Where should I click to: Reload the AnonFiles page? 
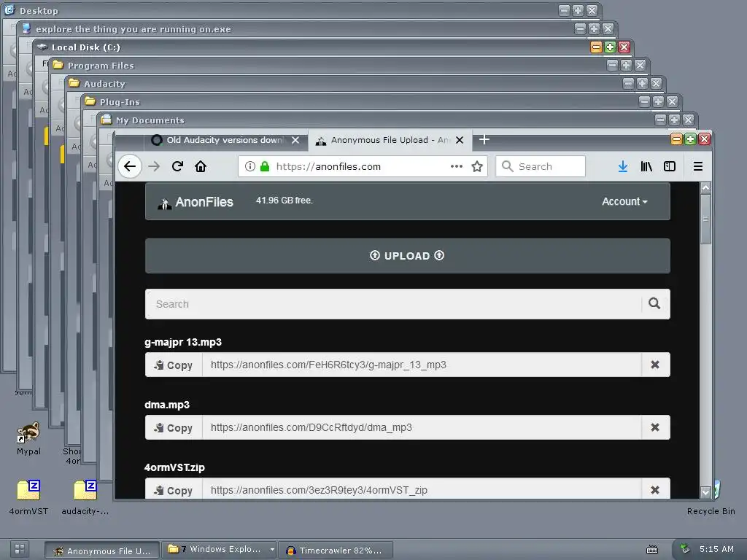click(178, 166)
